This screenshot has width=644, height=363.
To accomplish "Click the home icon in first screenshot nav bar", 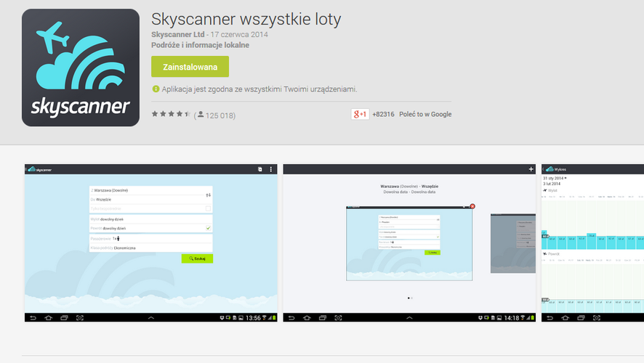I will tap(49, 318).
